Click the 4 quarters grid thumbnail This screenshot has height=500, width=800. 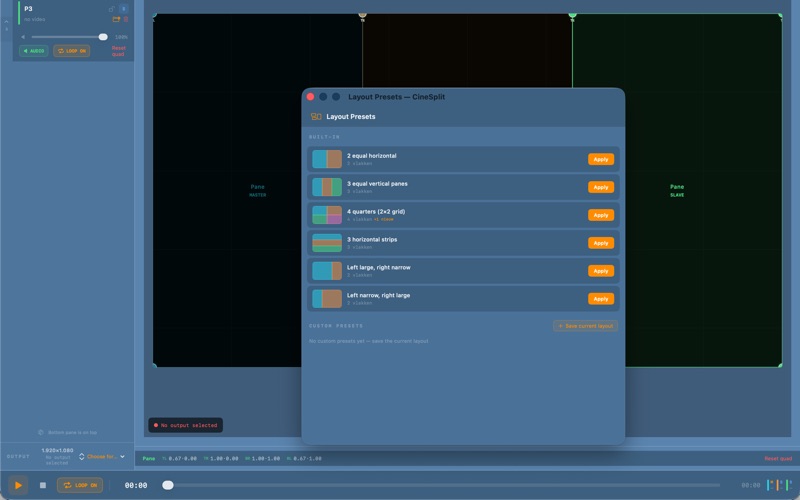click(x=327, y=215)
